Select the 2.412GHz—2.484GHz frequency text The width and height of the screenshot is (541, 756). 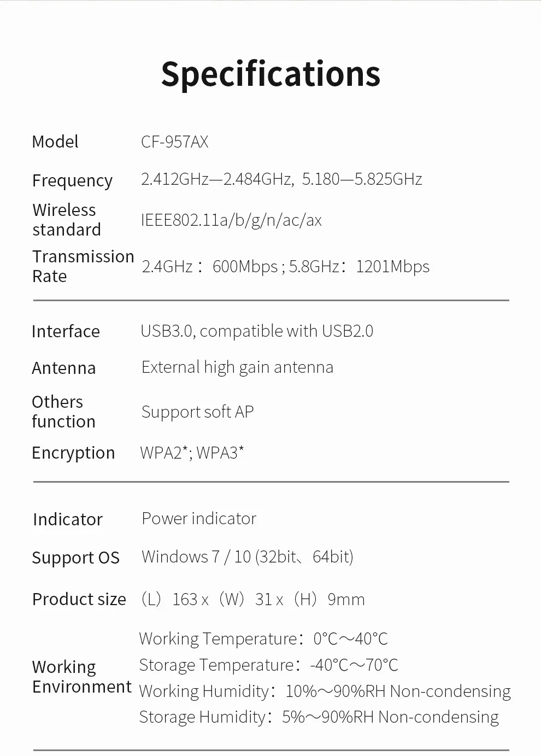pyautogui.click(x=216, y=179)
